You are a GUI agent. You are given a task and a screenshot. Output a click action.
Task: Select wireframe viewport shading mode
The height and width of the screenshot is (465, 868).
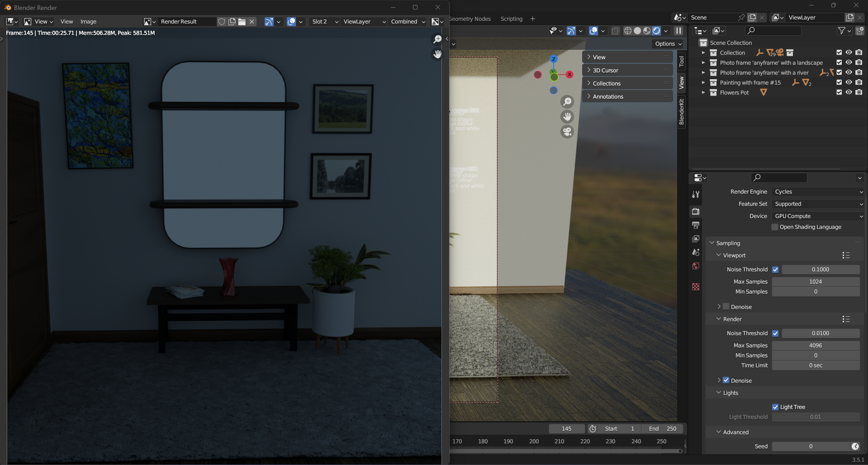click(628, 31)
